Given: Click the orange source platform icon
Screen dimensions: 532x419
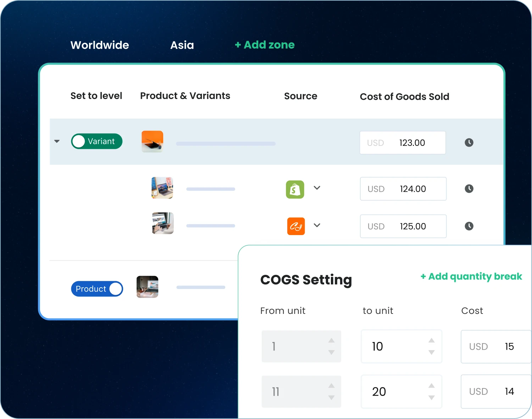Looking at the screenshot, I should pos(296,226).
